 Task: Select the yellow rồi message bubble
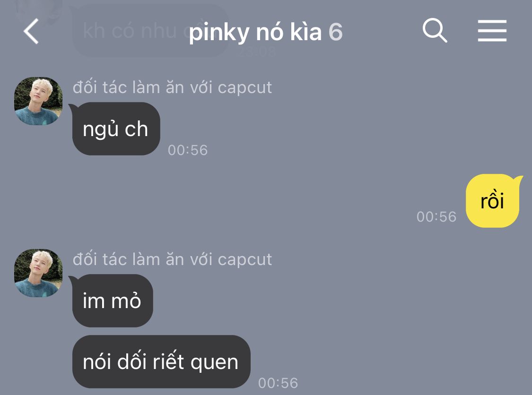[493, 201]
